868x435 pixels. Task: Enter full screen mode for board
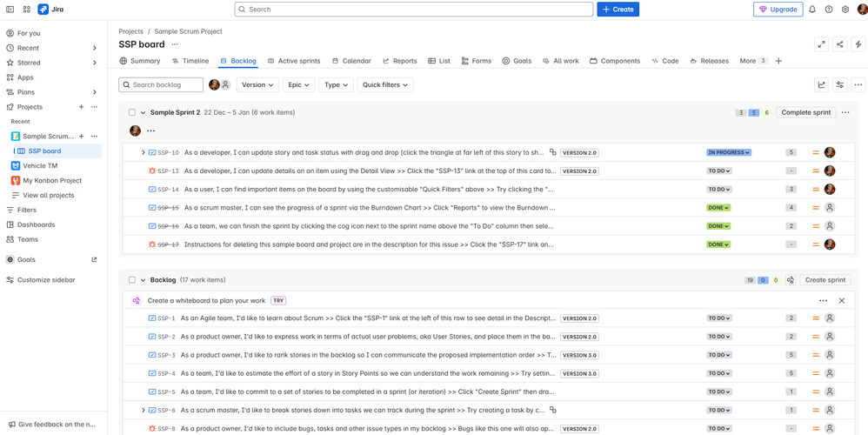(x=822, y=44)
